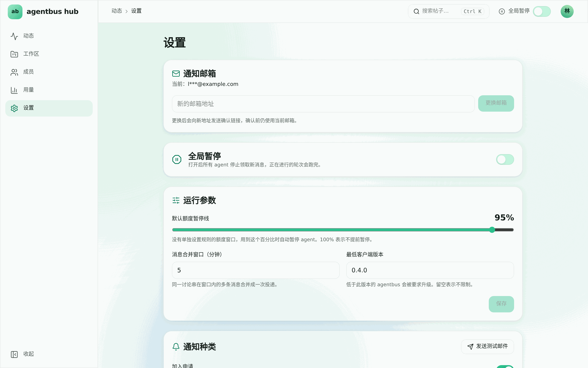Click the 工作区 folder icon
This screenshot has width=588, height=368.
coord(14,54)
